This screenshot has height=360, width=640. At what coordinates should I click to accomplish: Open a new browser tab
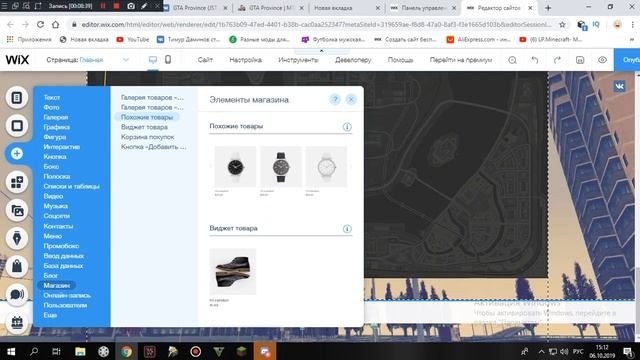tap(548, 8)
